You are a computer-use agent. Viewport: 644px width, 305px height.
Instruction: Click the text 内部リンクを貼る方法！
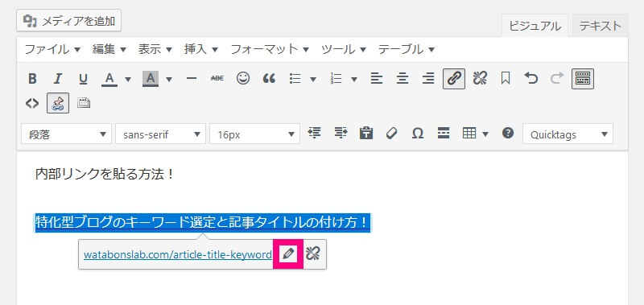[105, 174]
